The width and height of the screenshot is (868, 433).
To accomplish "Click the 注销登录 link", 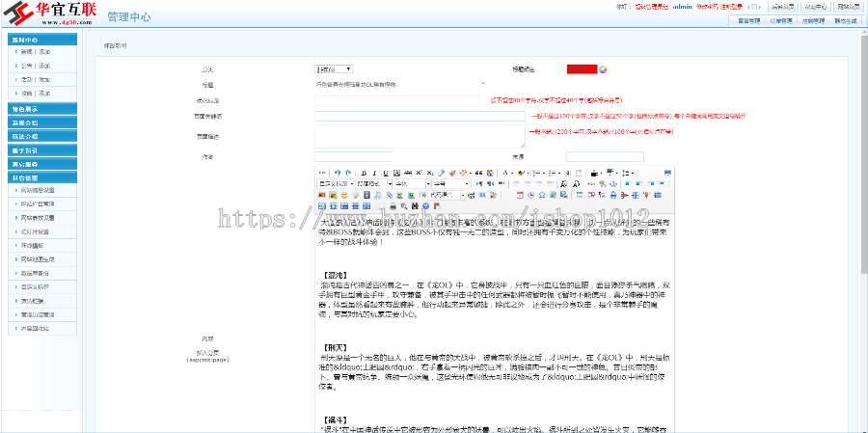I will pyautogui.click(x=731, y=7).
